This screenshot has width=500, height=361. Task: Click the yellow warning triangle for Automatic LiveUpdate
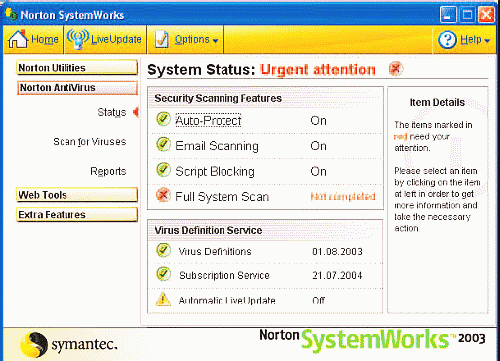(163, 299)
